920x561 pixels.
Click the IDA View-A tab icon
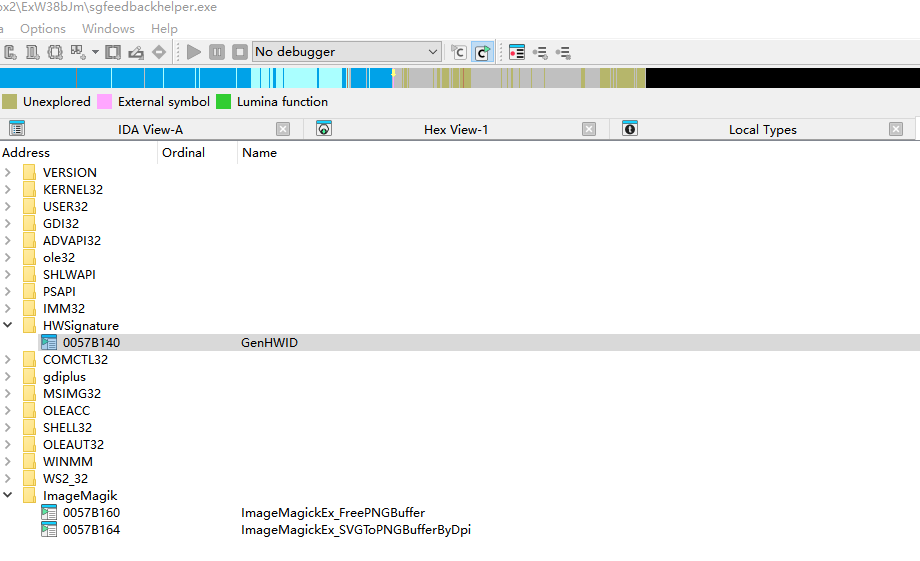coord(17,129)
